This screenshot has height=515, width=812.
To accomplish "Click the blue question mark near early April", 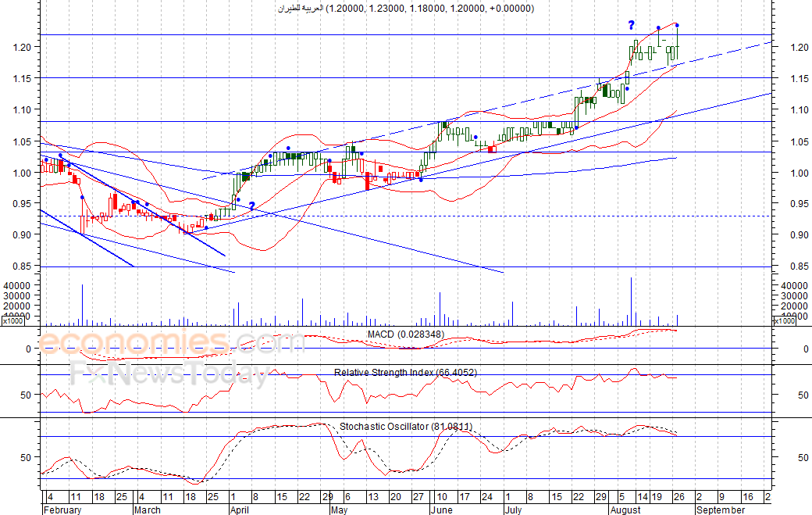I will point(251,206).
